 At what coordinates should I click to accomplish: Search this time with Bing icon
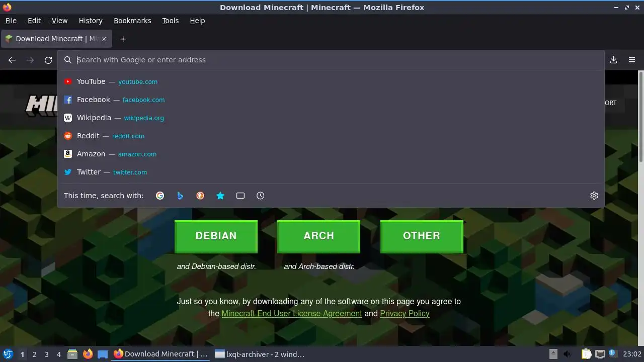180,196
